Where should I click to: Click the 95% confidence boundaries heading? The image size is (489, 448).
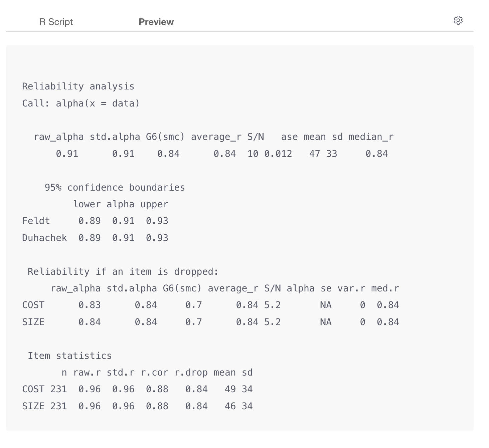(115, 187)
